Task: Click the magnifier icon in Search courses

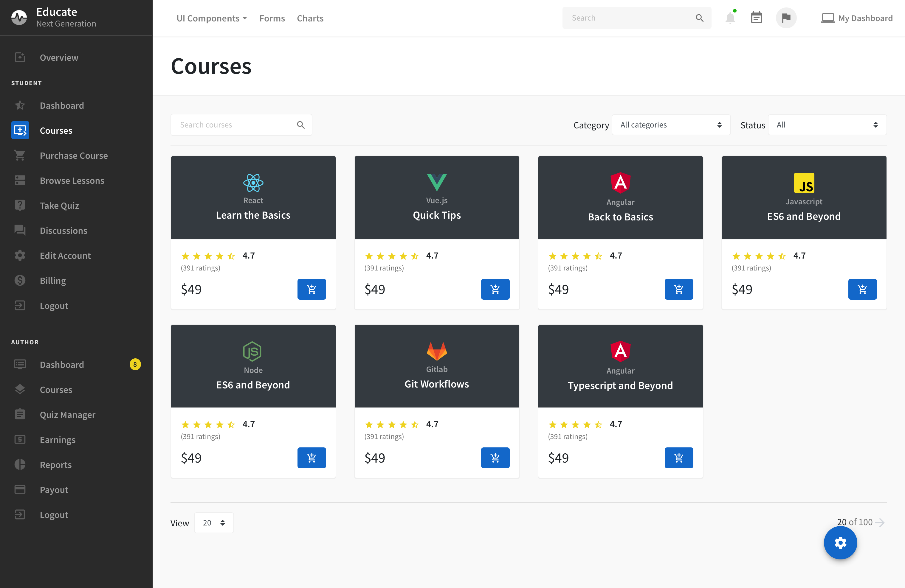Action: point(301,125)
